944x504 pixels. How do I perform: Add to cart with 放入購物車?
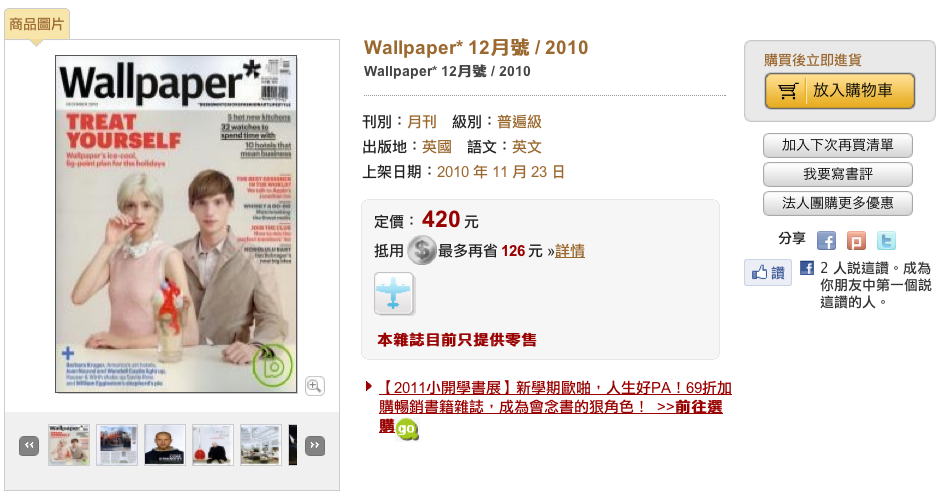pos(839,91)
